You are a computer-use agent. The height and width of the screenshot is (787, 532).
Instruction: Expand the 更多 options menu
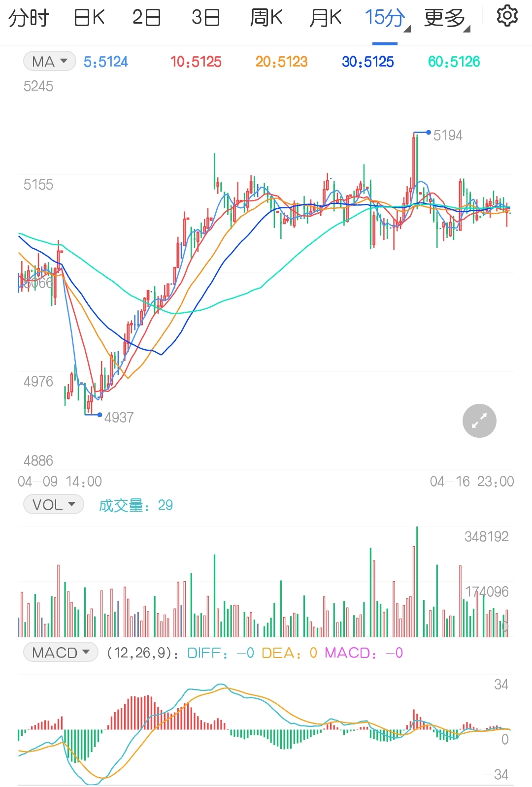[446, 18]
